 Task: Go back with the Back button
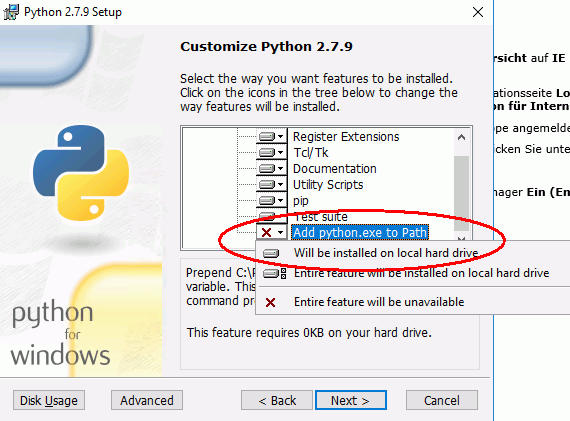coord(277,400)
